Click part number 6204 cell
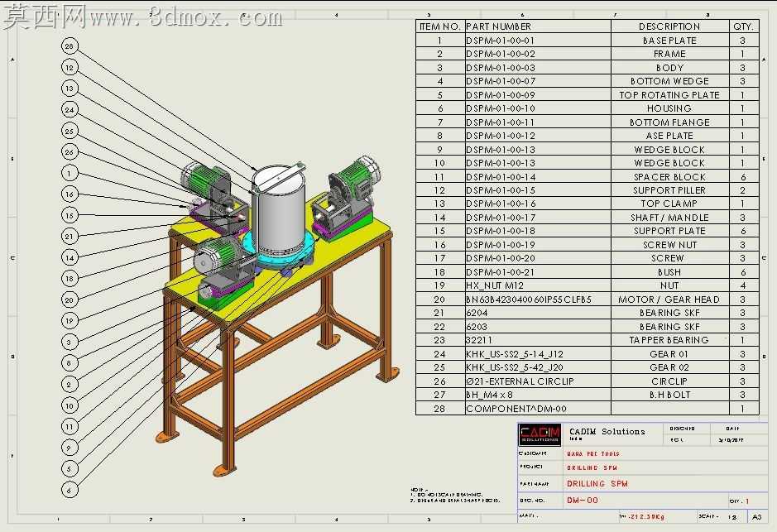 tap(538, 313)
